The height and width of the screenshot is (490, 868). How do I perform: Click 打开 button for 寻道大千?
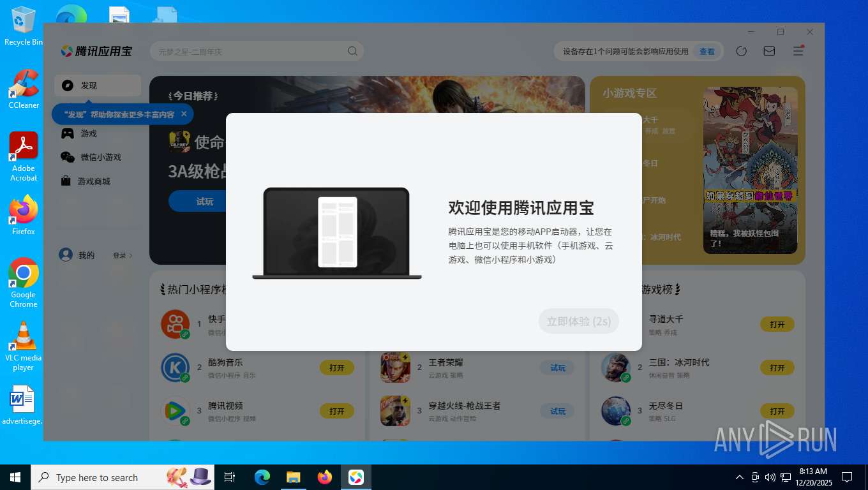pyautogui.click(x=777, y=324)
